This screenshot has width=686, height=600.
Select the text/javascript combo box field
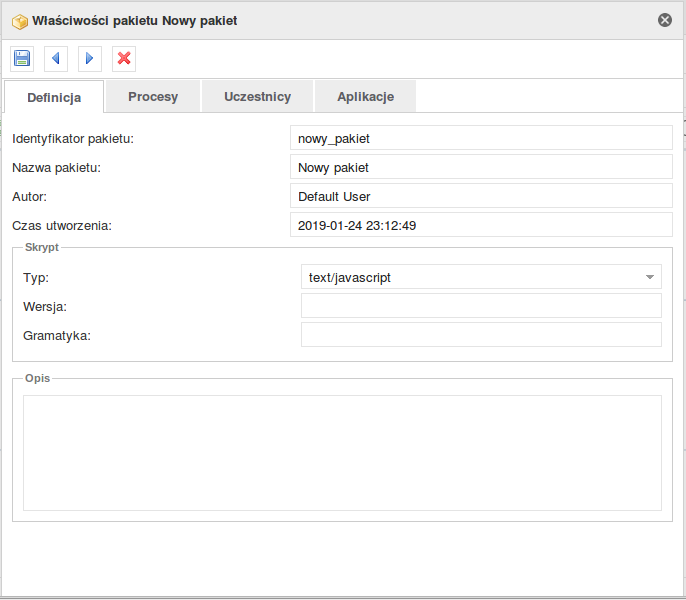coord(481,277)
